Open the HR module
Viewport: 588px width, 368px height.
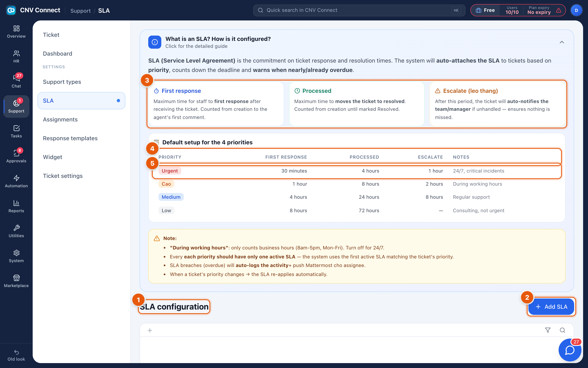click(x=16, y=56)
